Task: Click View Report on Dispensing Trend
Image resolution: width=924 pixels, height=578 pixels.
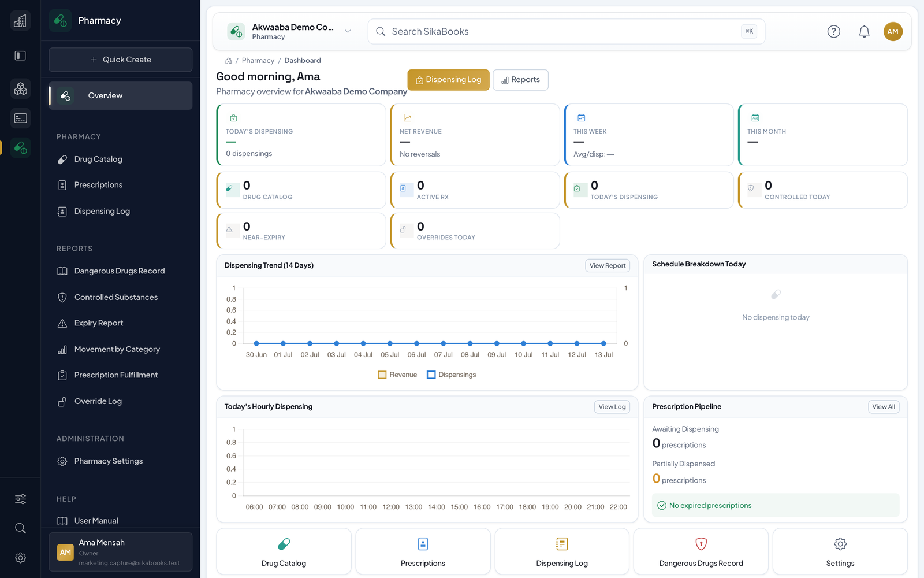Action: (608, 265)
